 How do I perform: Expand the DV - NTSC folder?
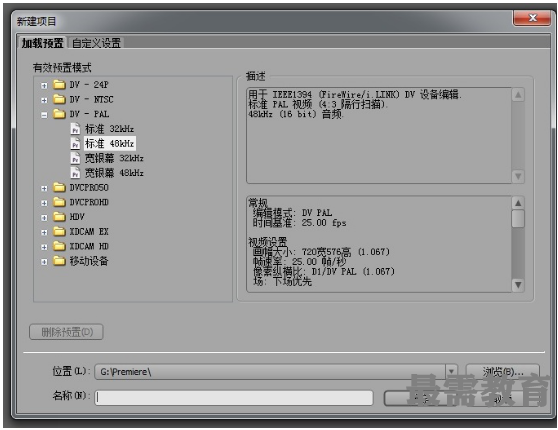tap(44, 100)
